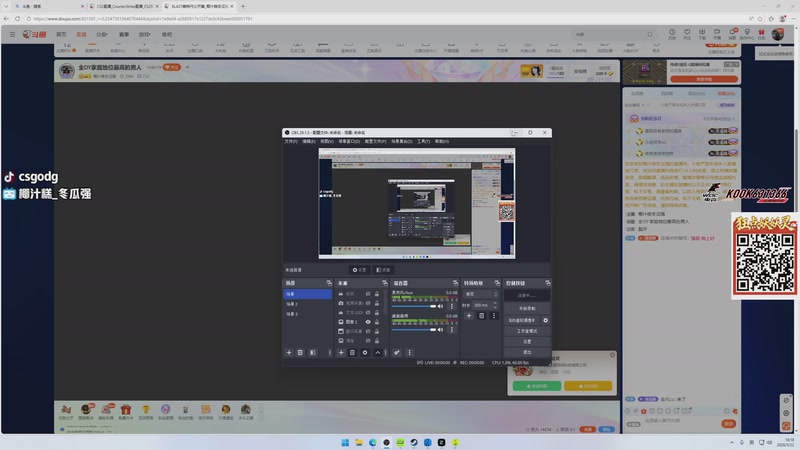Screen dimensions: 800x450
Task: Open history clock icon in Douyu header
Action: [x=672, y=32]
